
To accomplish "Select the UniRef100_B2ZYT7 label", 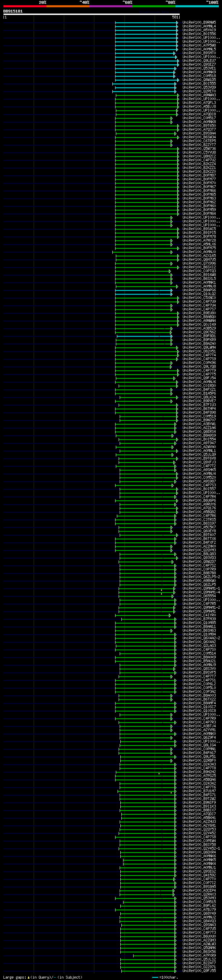I will [199, 145].
